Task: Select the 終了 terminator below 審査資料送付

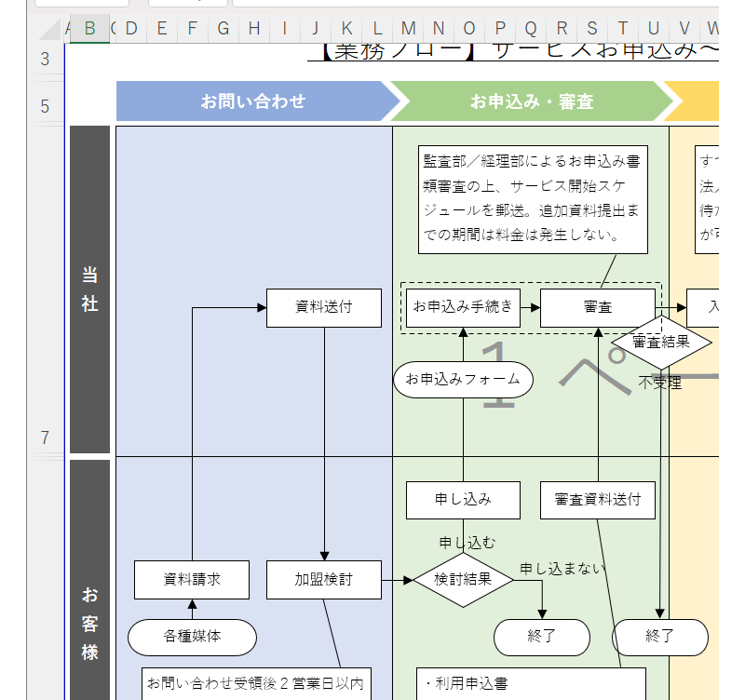Action: tap(660, 638)
